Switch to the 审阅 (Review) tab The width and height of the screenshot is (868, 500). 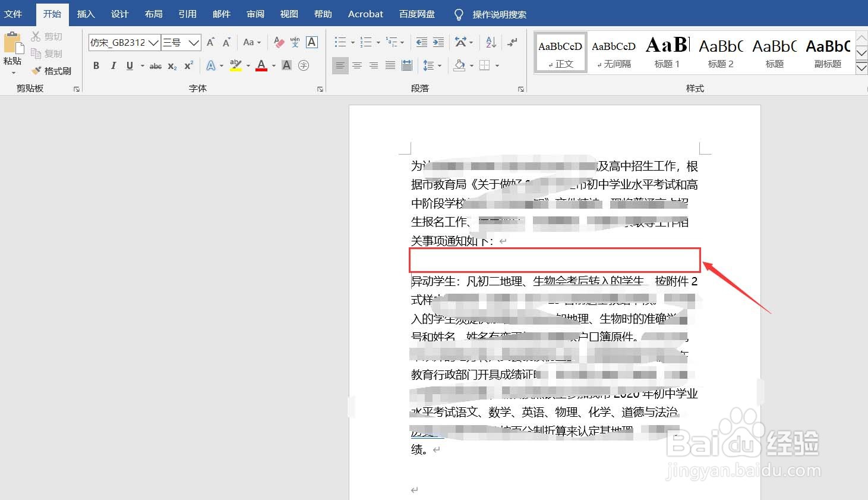pyautogui.click(x=255, y=14)
